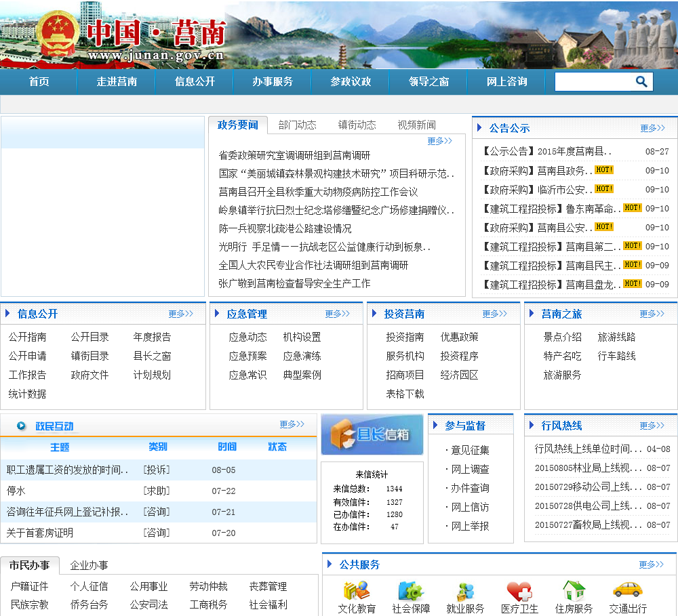Open the 优惠政策 link
This screenshot has width=678, height=616.
coord(459,337)
